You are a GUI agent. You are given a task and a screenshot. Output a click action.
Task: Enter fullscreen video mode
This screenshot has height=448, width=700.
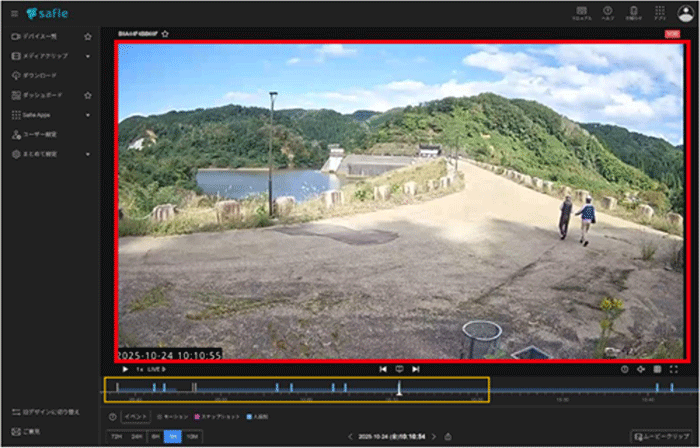tap(674, 369)
